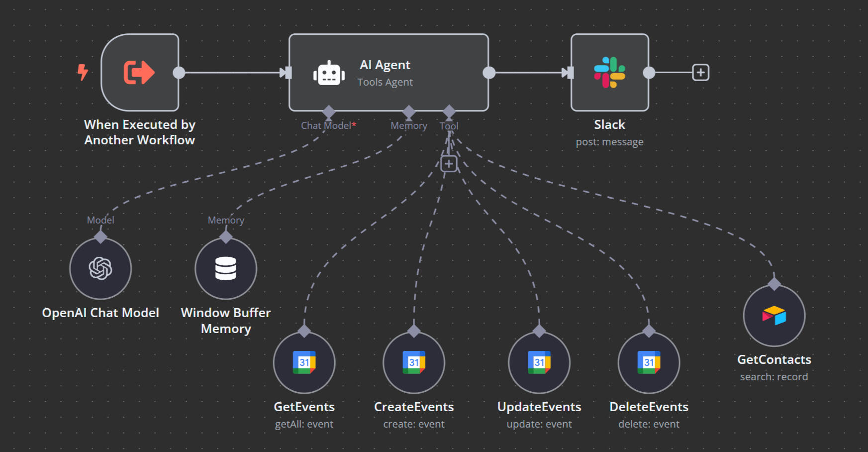The width and height of the screenshot is (868, 452).
Task: Open the UpdateEvents Google Calendar node
Action: tap(539, 363)
